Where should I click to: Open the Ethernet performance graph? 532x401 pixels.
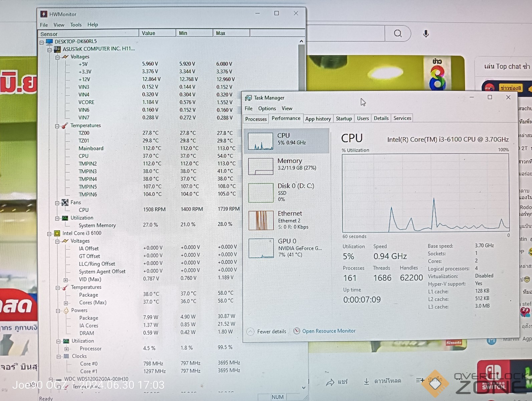pos(261,221)
